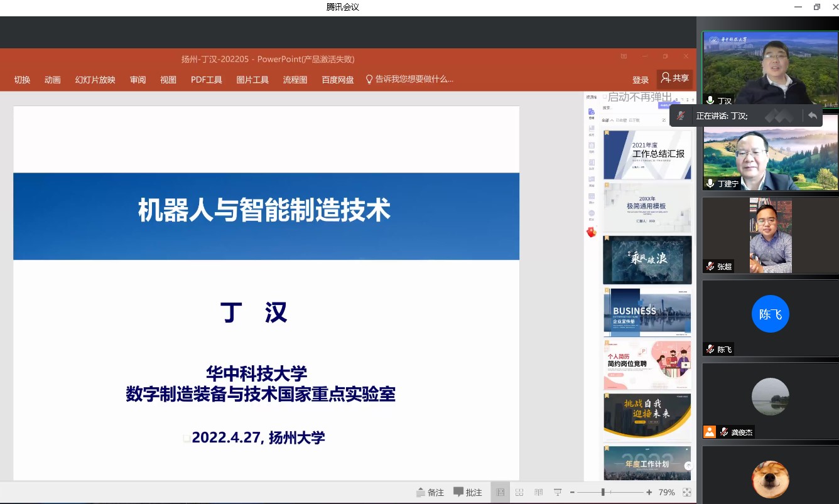
Task: Select normal view in the status bar
Action: (x=501, y=493)
